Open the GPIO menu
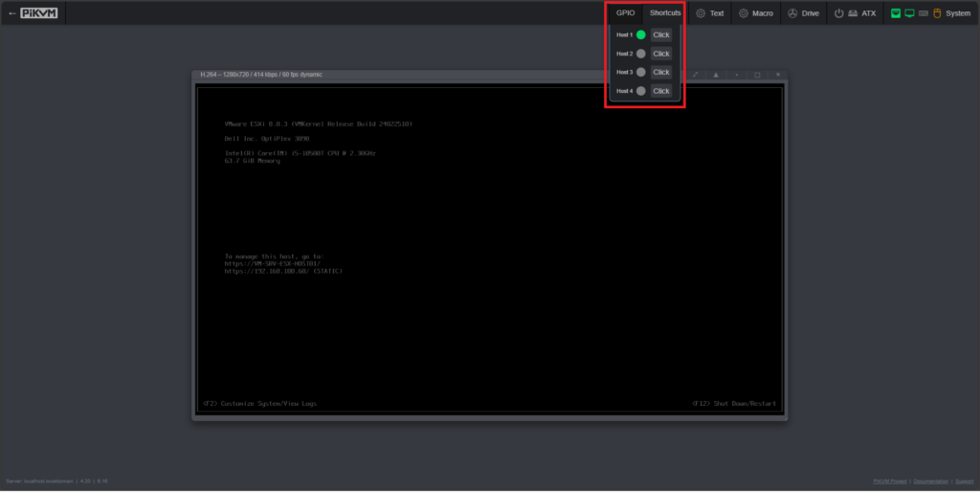The width and height of the screenshot is (980, 492). 625,13
